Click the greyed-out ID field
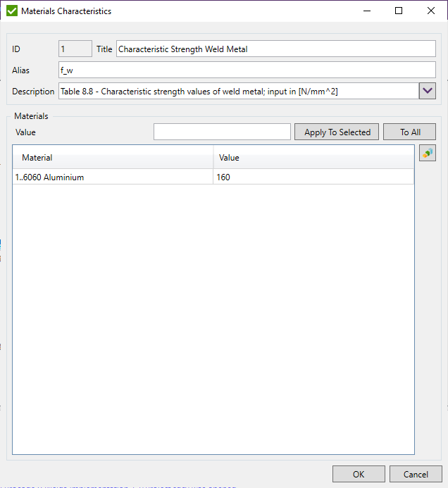Image resolution: width=448 pixels, height=488 pixels. point(75,49)
